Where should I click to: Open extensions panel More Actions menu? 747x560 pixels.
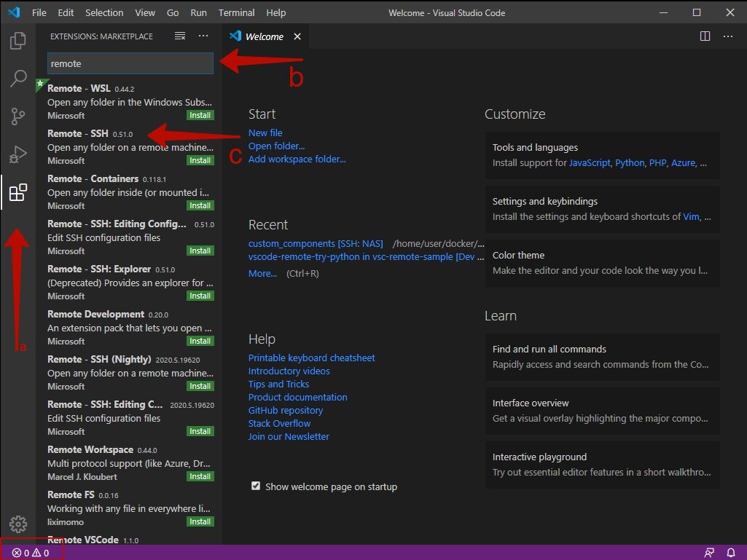click(203, 36)
